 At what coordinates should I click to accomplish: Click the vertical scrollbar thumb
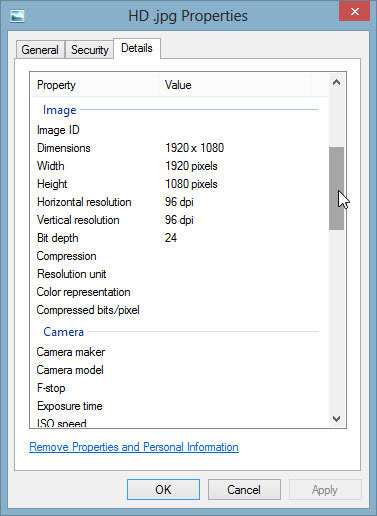coord(336,188)
